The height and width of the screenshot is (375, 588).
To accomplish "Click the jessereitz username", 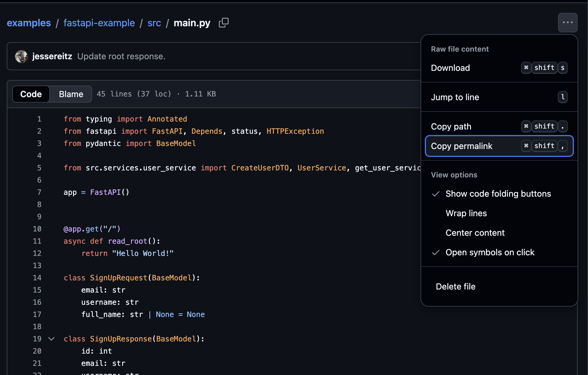I will pos(52,56).
